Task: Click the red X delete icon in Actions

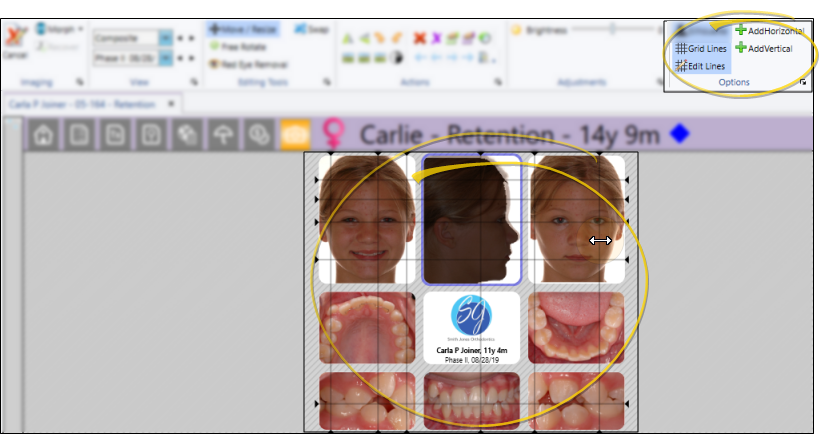Action: [420, 38]
